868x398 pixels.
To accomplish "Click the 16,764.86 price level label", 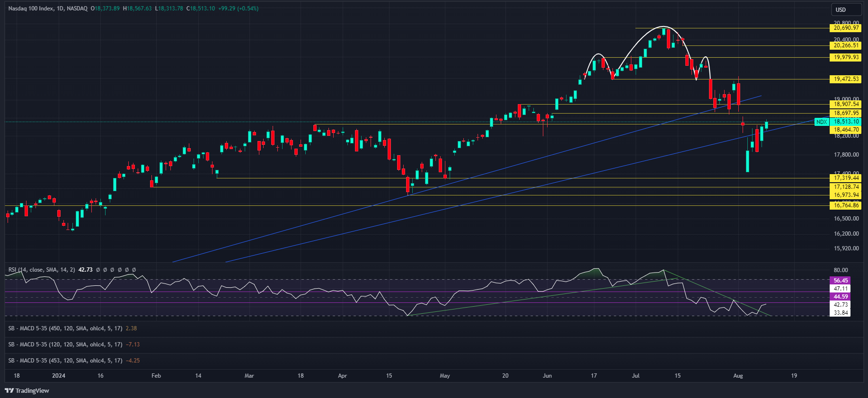I will coord(846,205).
